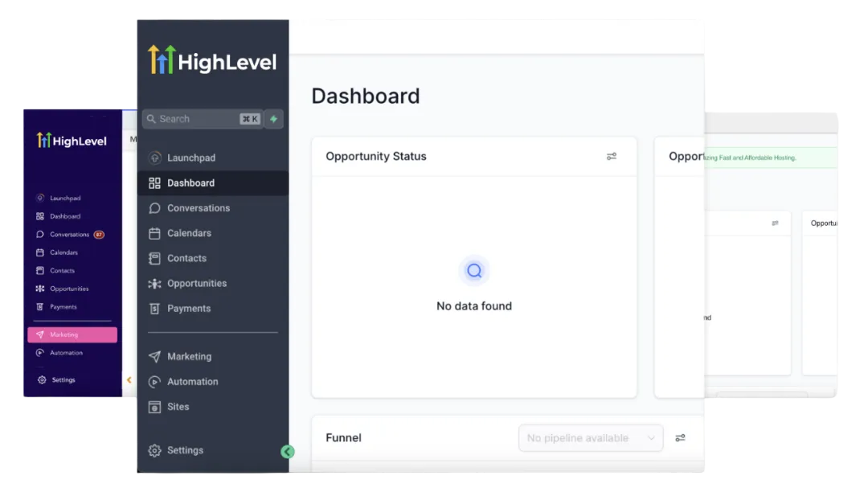868x500 pixels.
Task: Click the Opportunity Status card title
Action: click(376, 157)
